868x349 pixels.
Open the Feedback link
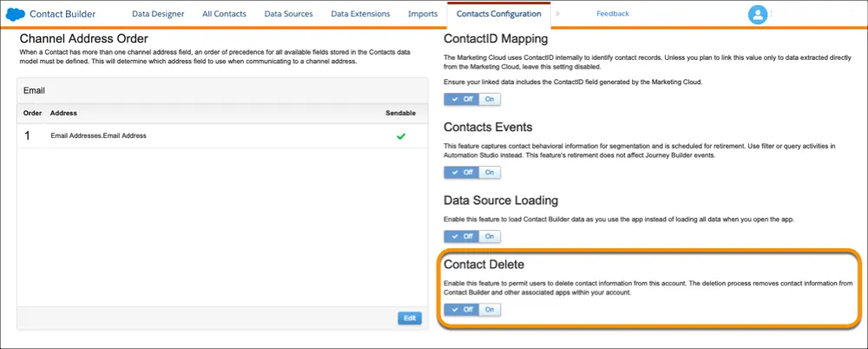click(613, 14)
